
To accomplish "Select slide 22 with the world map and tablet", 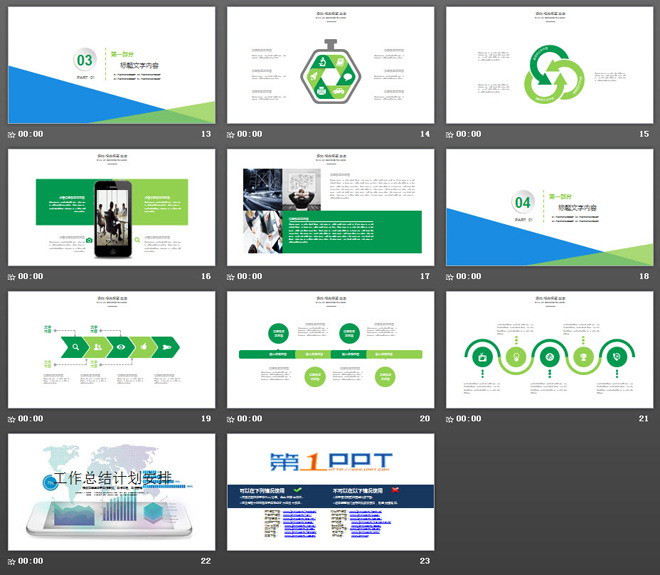I will point(111,492).
